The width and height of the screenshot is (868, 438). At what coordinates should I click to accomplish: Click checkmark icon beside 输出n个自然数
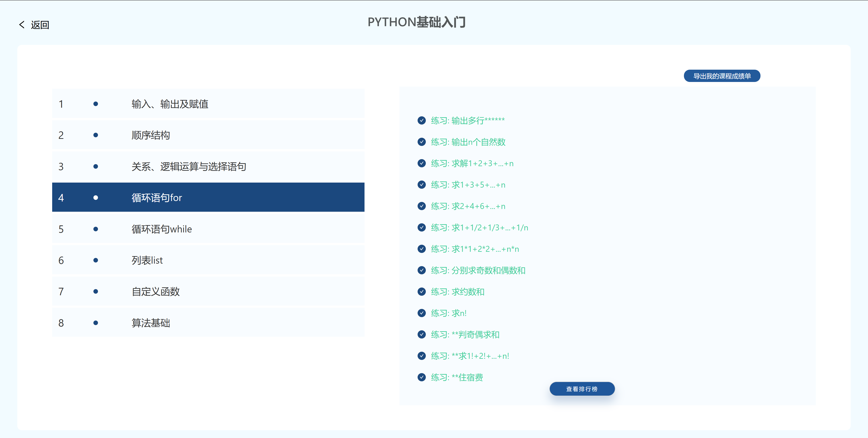(421, 142)
